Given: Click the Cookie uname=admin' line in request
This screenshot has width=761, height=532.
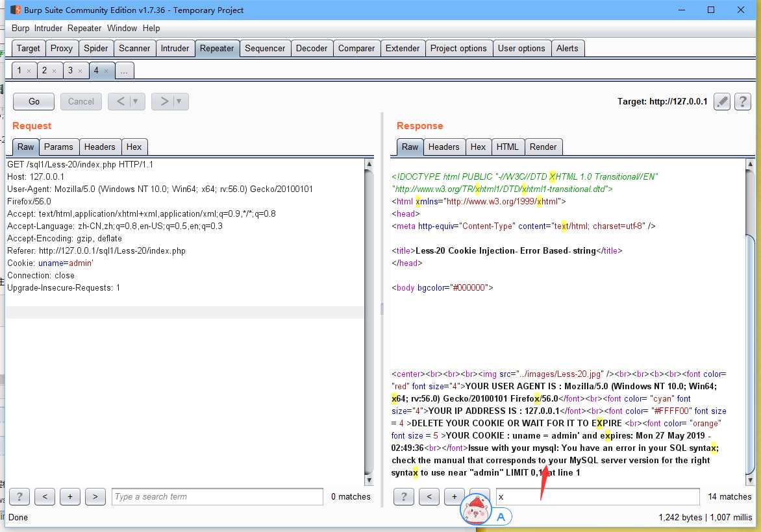Looking at the screenshot, I should (51, 263).
